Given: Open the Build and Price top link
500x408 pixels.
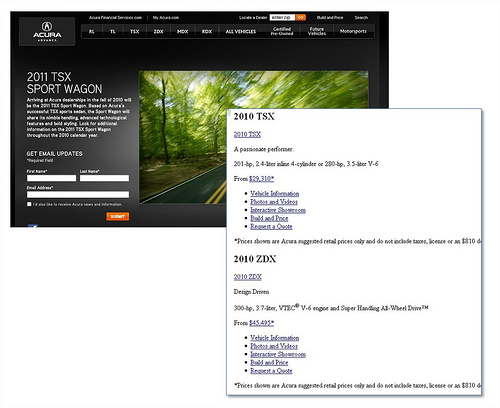Looking at the screenshot, I should [x=330, y=17].
